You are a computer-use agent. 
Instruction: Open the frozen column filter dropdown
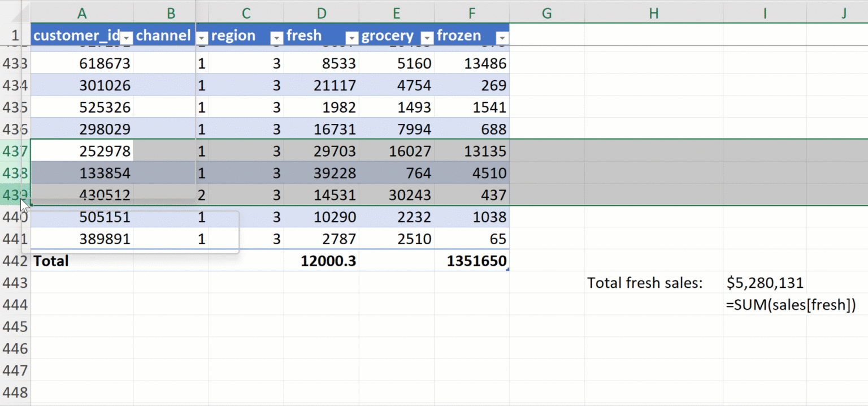(501, 37)
